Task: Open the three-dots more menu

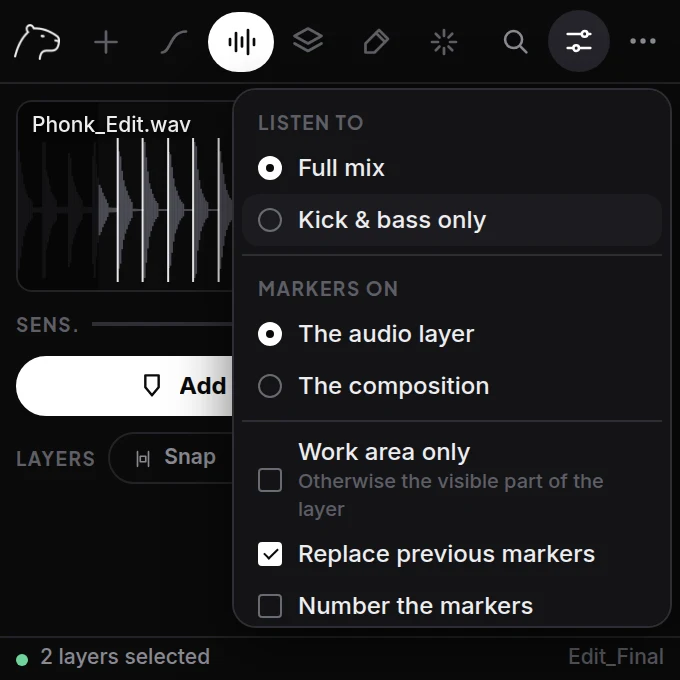Action: 643,41
